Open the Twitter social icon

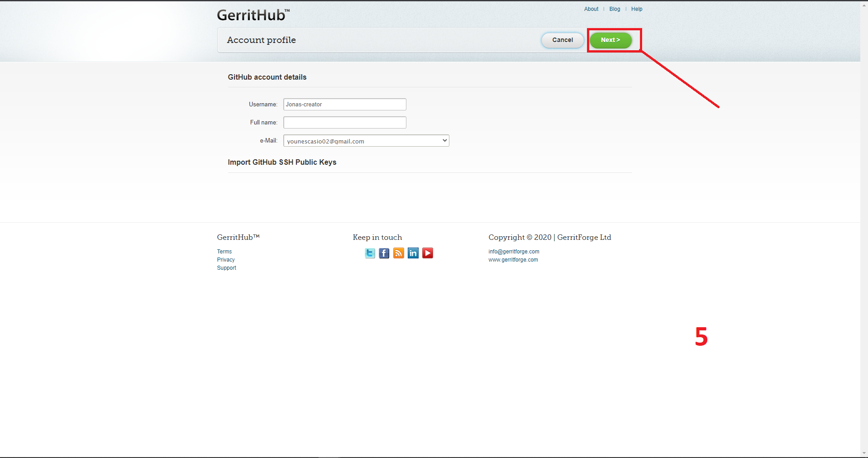[x=370, y=253]
